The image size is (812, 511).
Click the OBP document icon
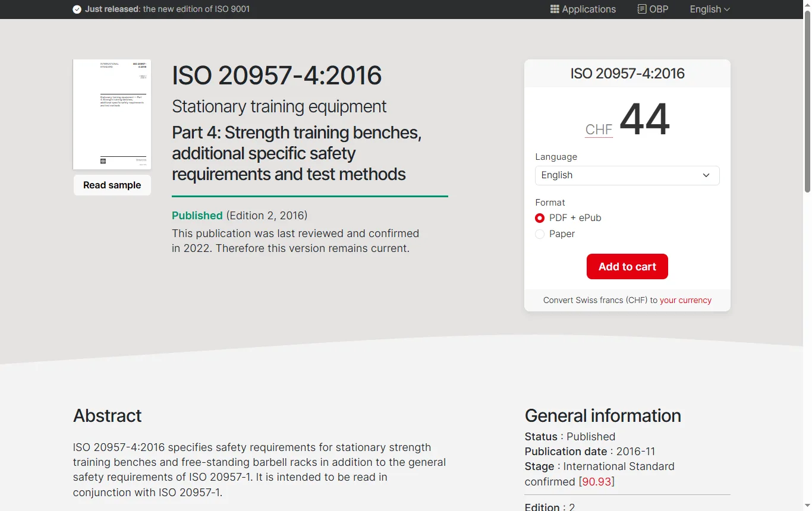(x=642, y=9)
